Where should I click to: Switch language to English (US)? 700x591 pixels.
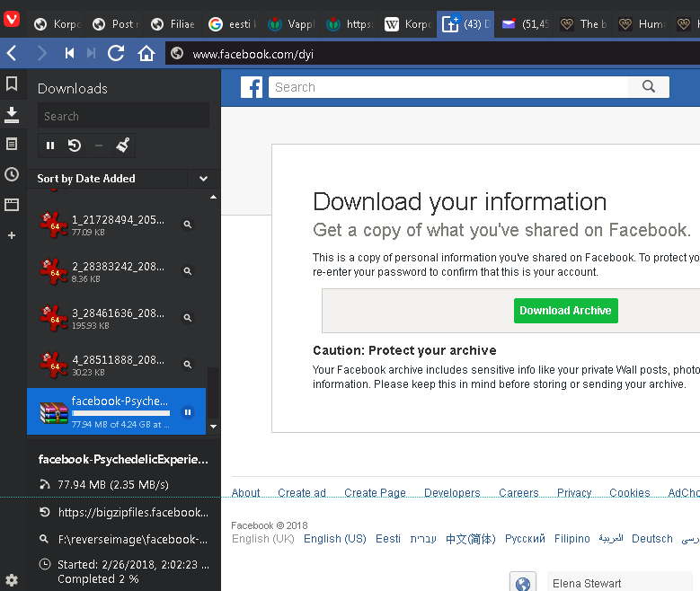point(335,539)
